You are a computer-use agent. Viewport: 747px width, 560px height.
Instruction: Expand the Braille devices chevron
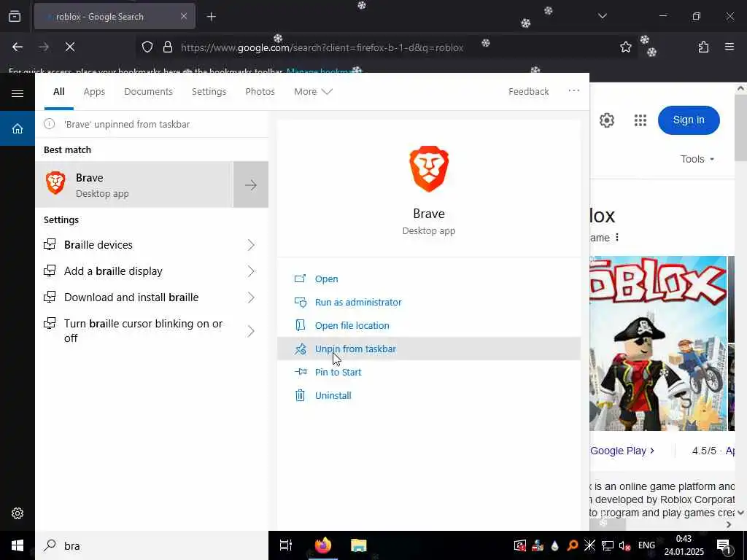tap(251, 245)
